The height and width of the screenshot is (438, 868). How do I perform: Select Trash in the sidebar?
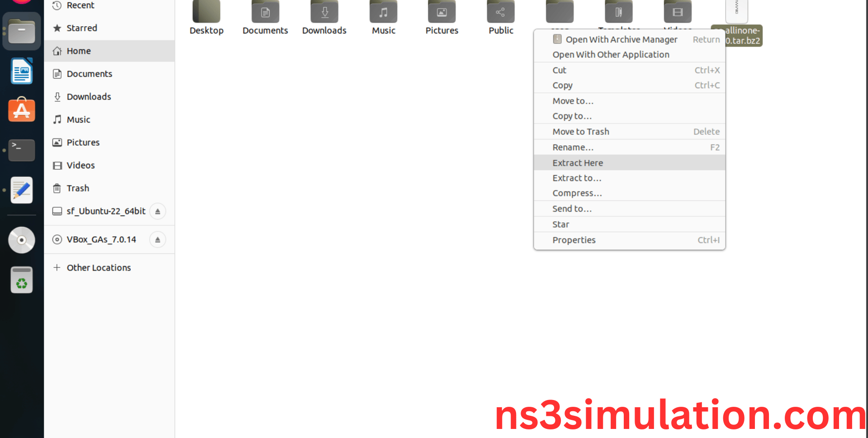point(77,188)
